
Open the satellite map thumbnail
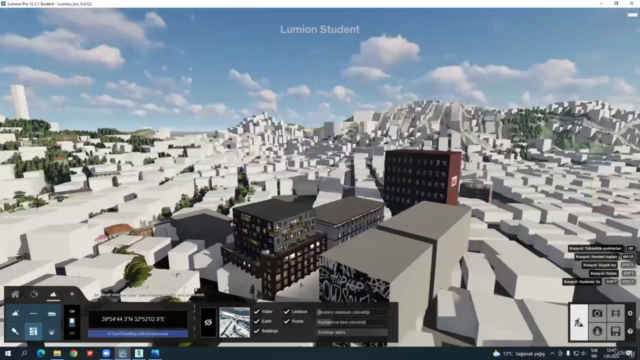[234, 322]
